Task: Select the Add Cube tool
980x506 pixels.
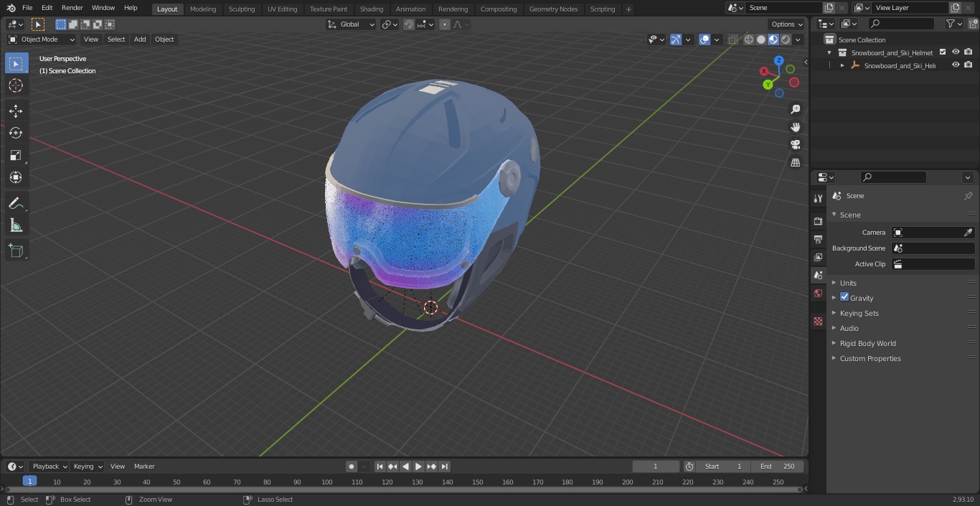Action: point(16,250)
